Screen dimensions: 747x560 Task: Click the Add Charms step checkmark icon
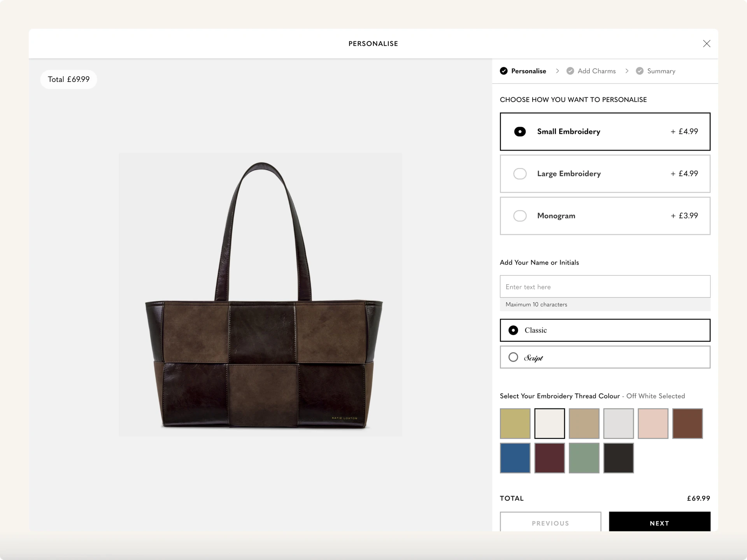570,71
